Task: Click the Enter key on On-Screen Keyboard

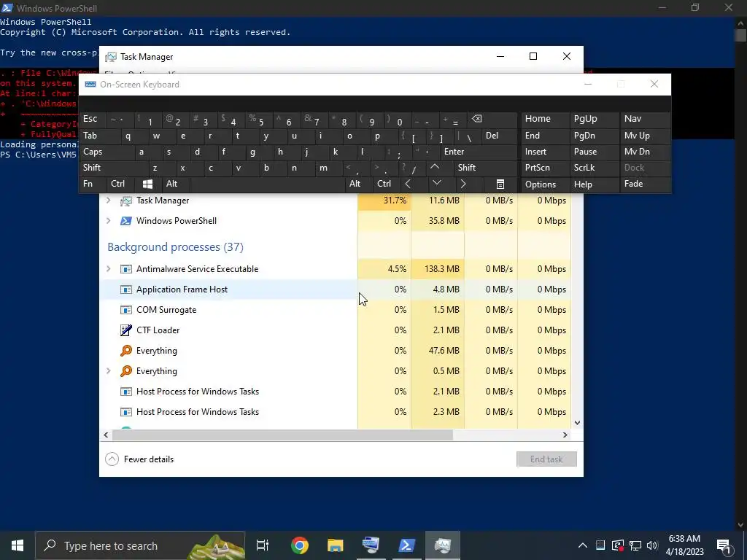Action: pos(479,152)
